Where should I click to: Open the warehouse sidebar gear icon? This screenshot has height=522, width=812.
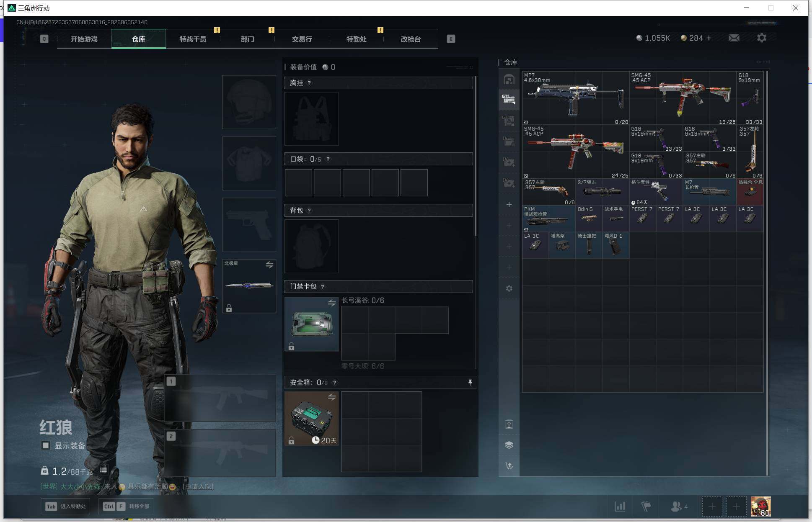click(509, 288)
